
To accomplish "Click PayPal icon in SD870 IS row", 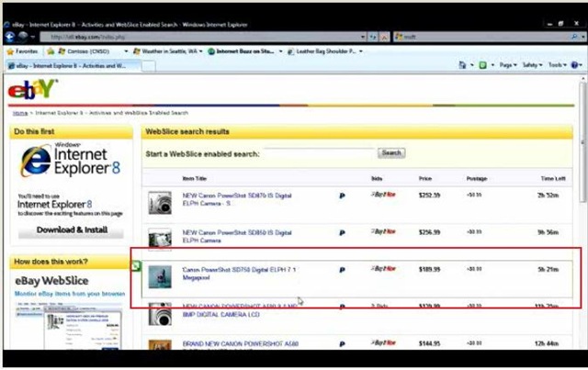I will (342, 196).
